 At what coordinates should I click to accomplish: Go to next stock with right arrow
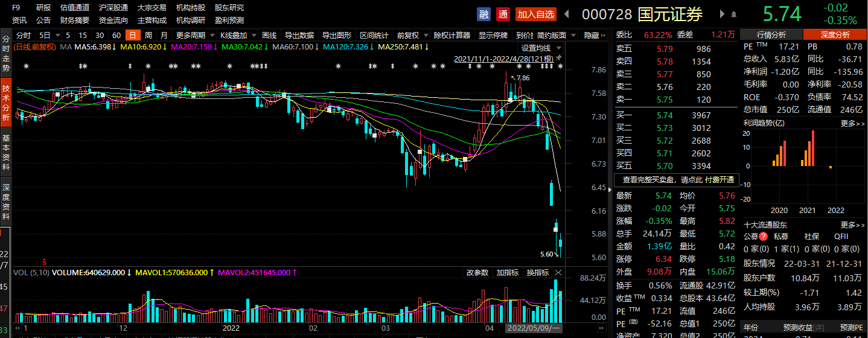pyautogui.click(x=722, y=14)
